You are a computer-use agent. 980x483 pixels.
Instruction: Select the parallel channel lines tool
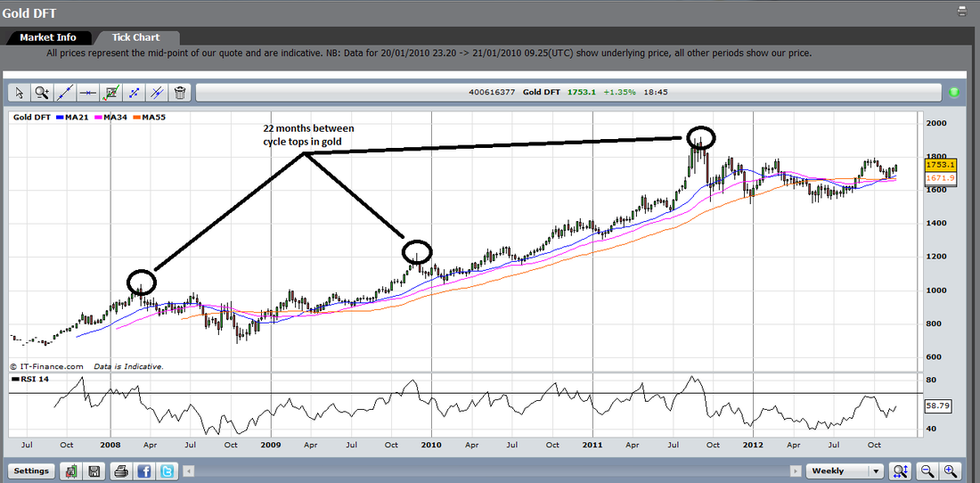pos(157,93)
